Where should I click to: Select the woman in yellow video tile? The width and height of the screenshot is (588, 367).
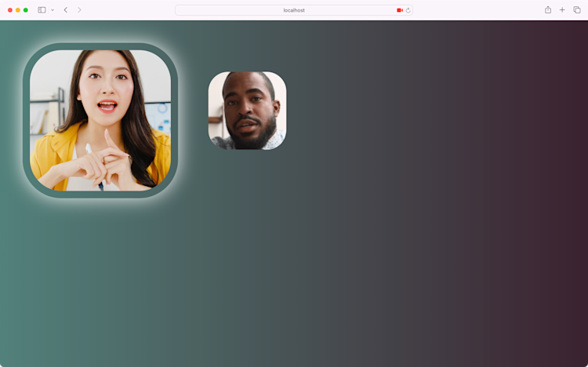tap(100, 120)
